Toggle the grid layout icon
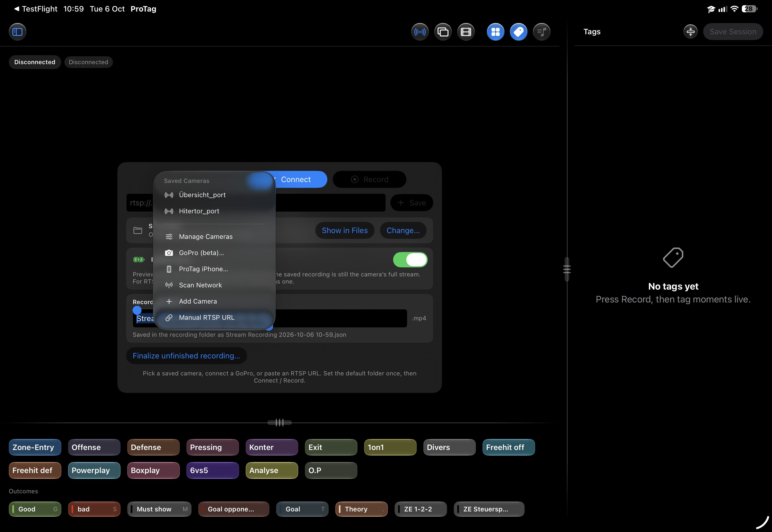The height and width of the screenshot is (532, 772). pos(495,32)
